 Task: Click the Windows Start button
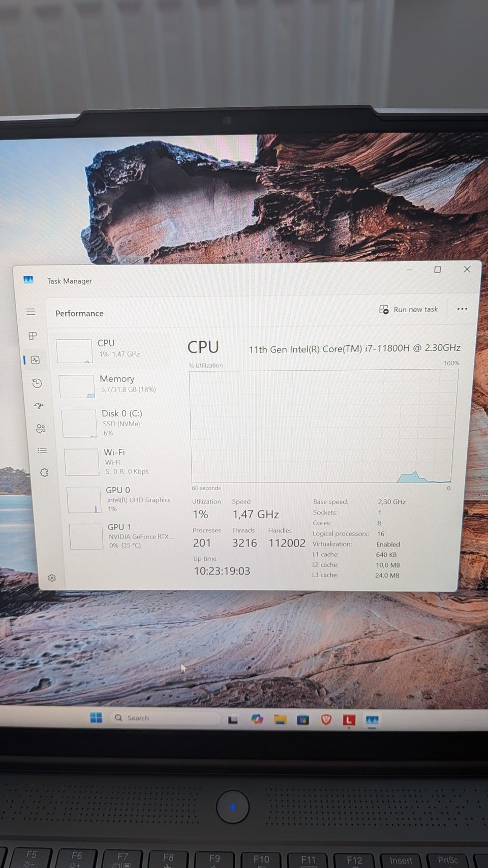[96, 717]
